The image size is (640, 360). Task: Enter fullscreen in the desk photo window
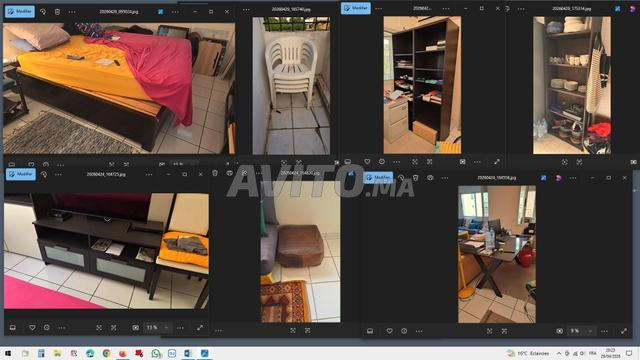(x=624, y=331)
